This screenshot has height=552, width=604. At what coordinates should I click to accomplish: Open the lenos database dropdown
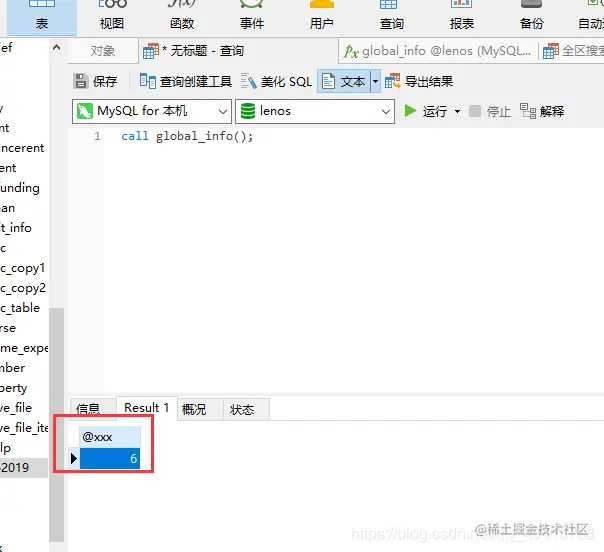click(315, 111)
